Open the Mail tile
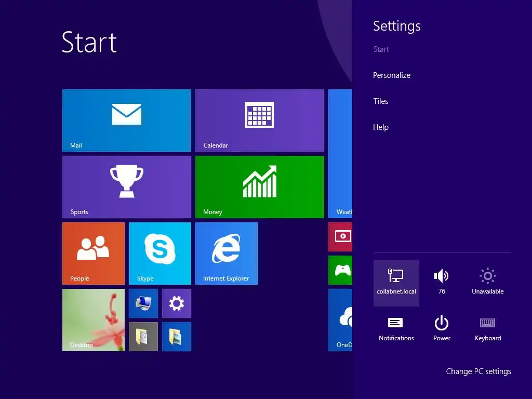This screenshot has width=532, height=399. pyautogui.click(x=127, y=121)
